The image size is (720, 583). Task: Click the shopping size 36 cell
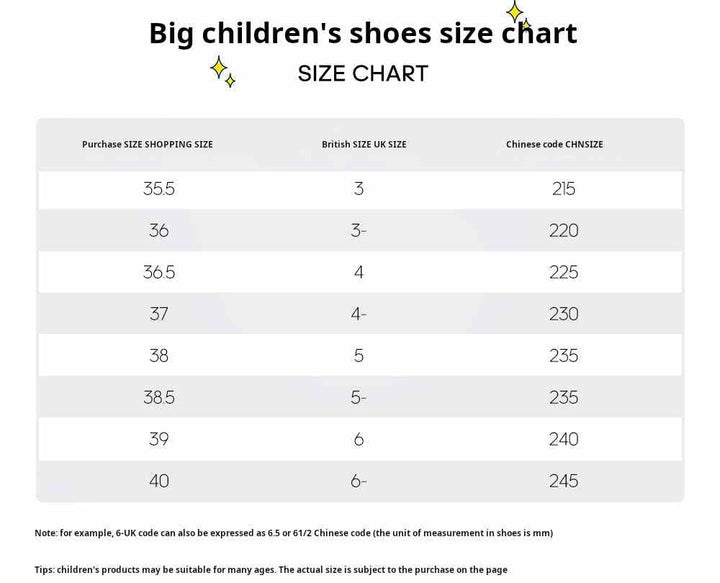coord(159,231)
